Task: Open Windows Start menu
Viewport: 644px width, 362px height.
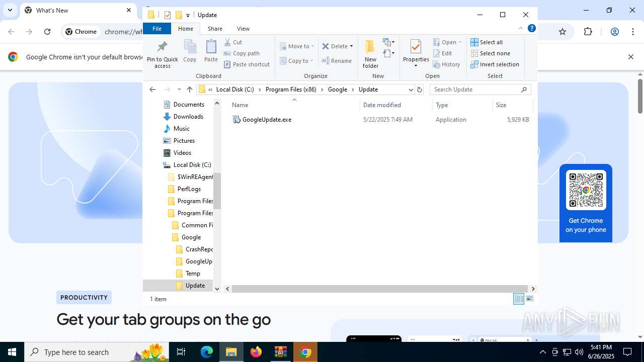Action: (x=12, y=352)
